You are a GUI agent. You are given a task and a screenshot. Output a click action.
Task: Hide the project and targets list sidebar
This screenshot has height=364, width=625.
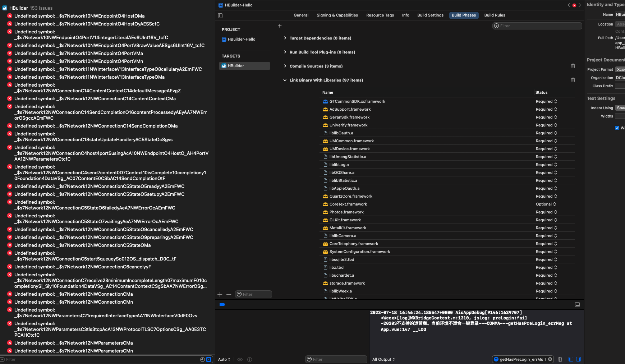220,15
